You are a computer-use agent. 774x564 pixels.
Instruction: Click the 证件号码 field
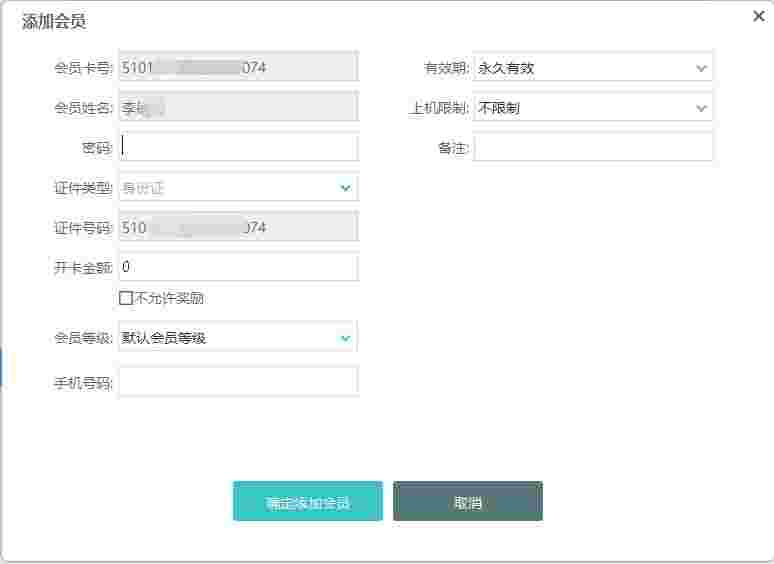click(238, 226)
